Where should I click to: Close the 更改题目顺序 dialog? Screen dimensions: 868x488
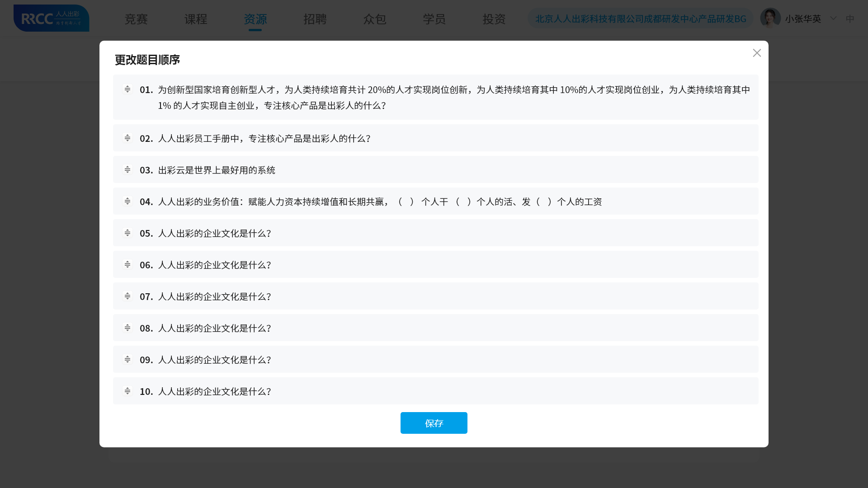pos(757,53)
